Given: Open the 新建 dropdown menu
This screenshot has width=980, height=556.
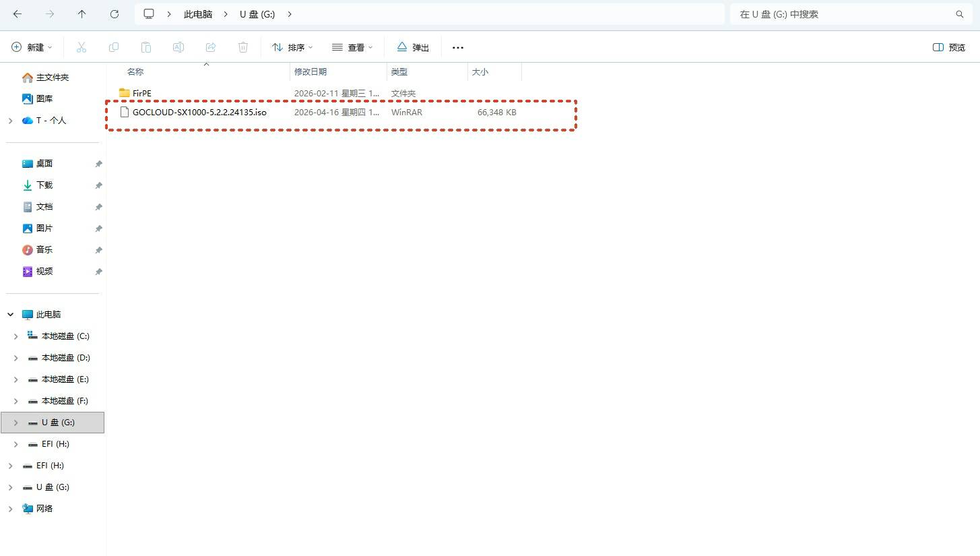Looking at the screenshot, I should (x=32, y=47).
